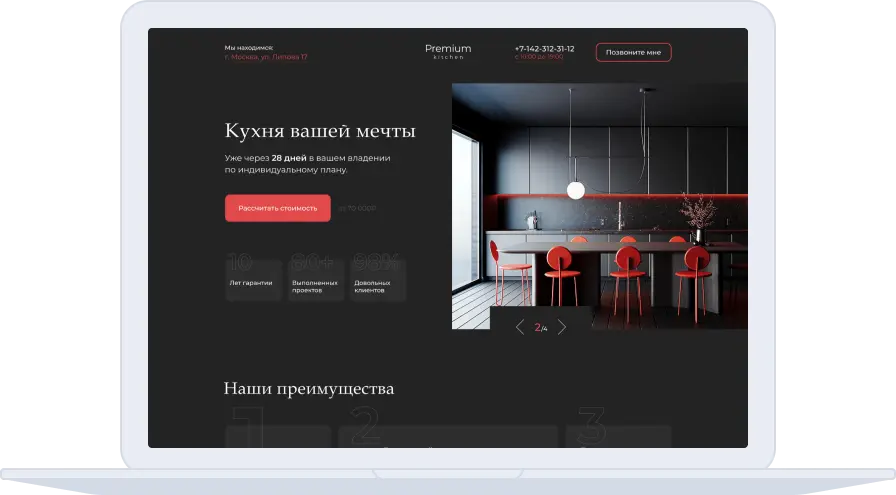Viewport: 896px width, 495px height.
Task: Click the next slide arrow
Action: (x=562, y=327)
